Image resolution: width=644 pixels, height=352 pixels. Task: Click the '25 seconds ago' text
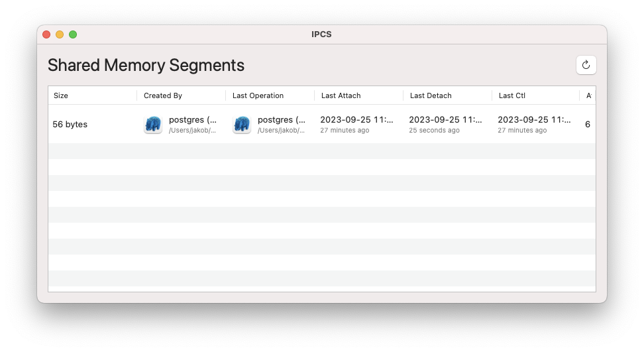coord(434,130)
